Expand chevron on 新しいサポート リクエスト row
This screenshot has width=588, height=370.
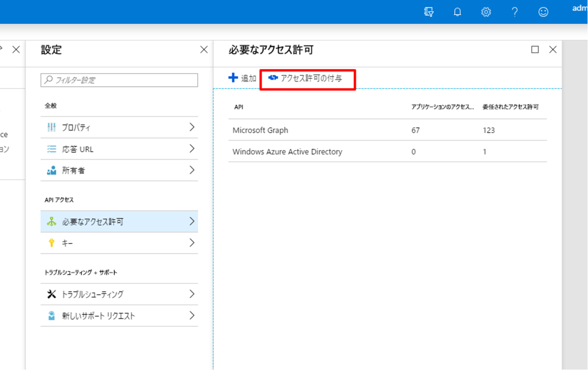tap(192, 316)
